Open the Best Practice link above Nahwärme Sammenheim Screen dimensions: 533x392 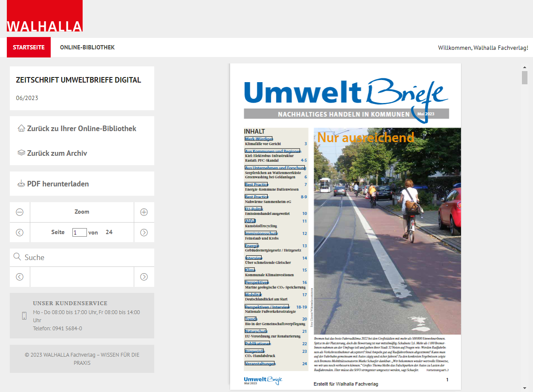coord(256,197)
